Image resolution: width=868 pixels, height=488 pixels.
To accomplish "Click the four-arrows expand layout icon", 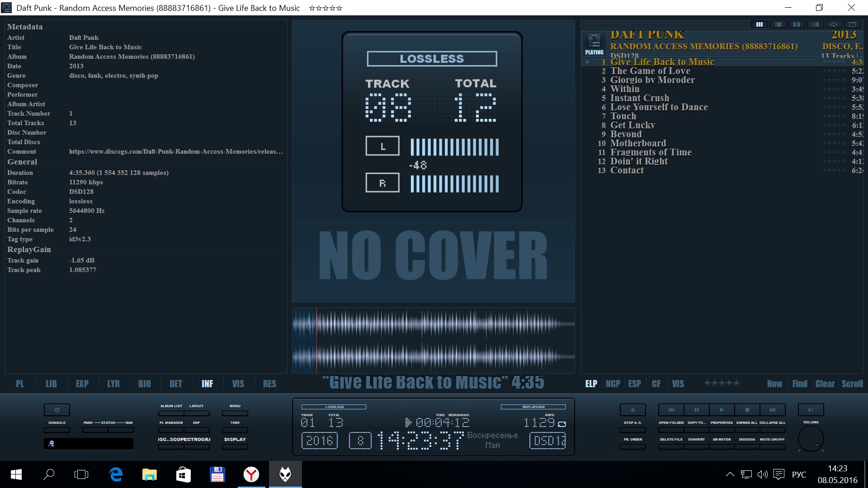I will pyautogui.click(x=834, y=24).
